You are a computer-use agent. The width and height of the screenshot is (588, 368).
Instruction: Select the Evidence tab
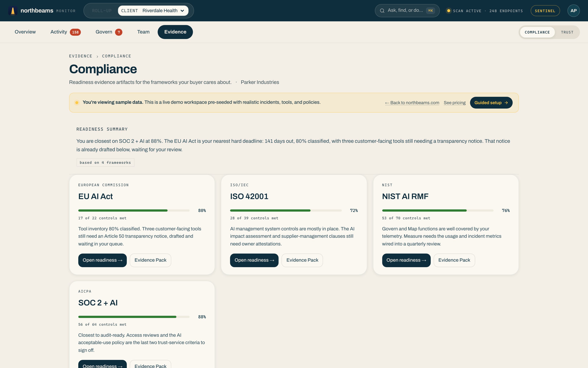(x=175, y=32)
